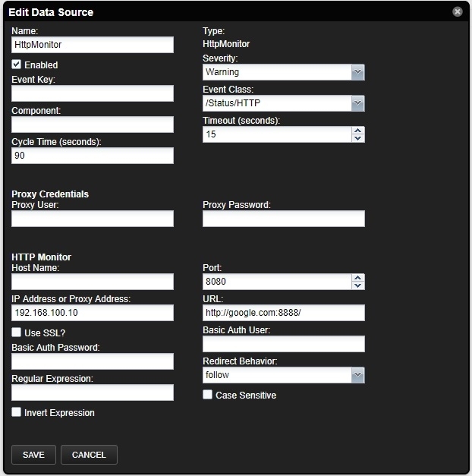472x476 pixels.
Task: Click the Timeout value field showing 15
Action: [x=277, y=134]
